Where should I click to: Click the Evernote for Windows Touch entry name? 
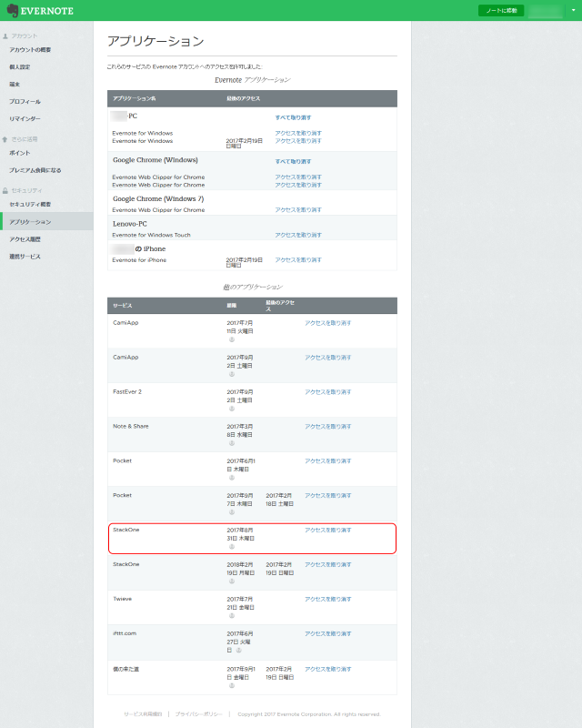tap(151, 235)
